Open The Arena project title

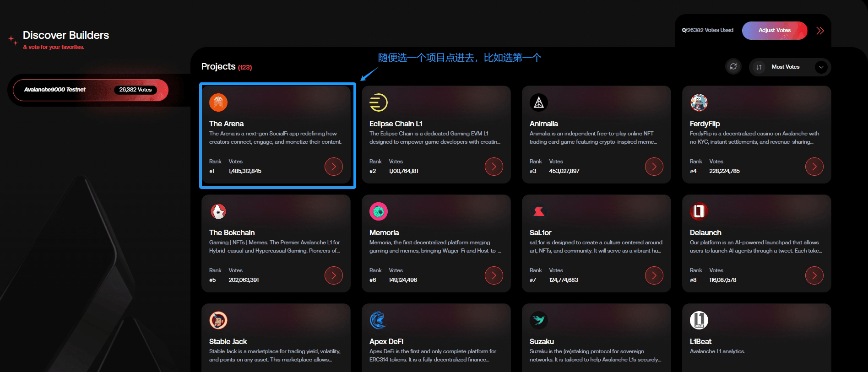coord(226,124)
